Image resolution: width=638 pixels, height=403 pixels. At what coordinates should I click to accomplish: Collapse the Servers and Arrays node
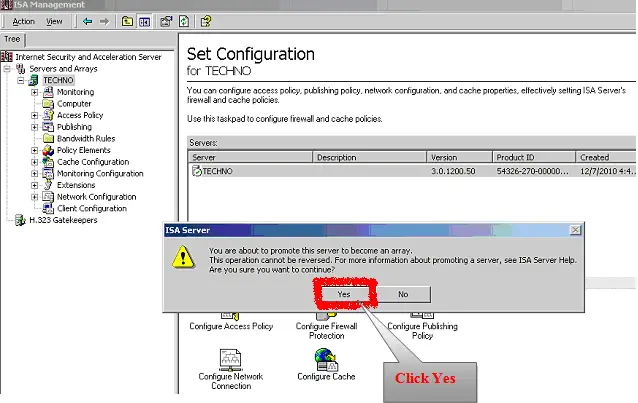7,69
